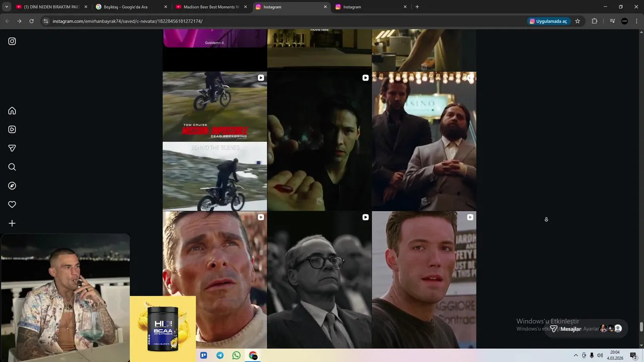Close the Madison Beer tab
The height and width of the screenshot is (362, 644).
coord(246,7)
